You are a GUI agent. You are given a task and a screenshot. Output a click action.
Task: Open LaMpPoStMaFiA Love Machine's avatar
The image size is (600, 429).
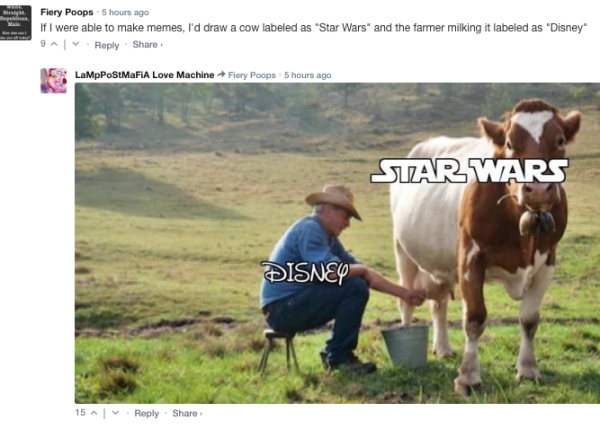[x=54, y=81]
